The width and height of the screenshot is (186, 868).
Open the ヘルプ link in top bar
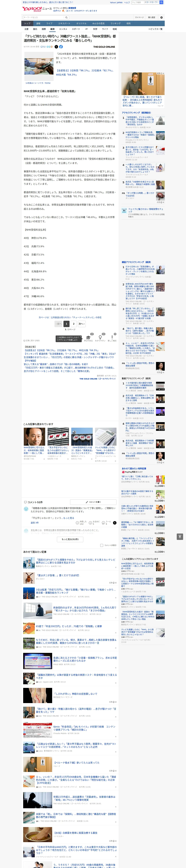pos(127,2)
